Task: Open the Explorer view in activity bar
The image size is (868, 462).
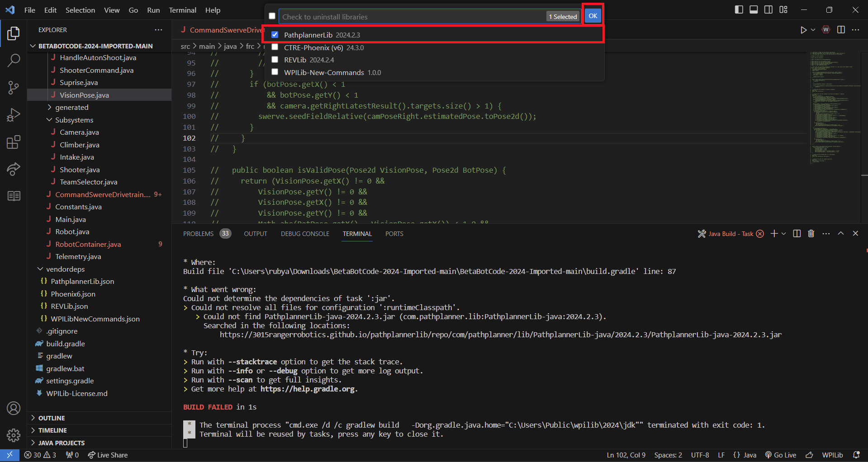Action: click(14, 33)
